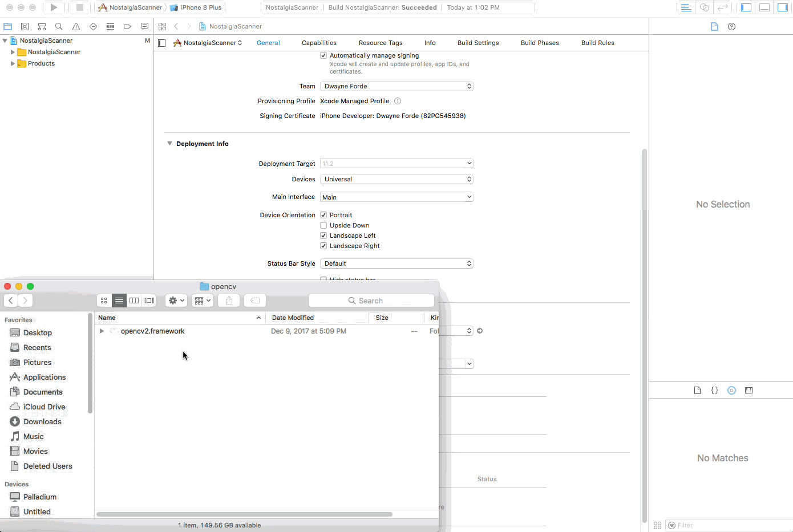Switch to the Capabilities tab
The width and height of the screenshot is (793, 532).
[319, 43]
